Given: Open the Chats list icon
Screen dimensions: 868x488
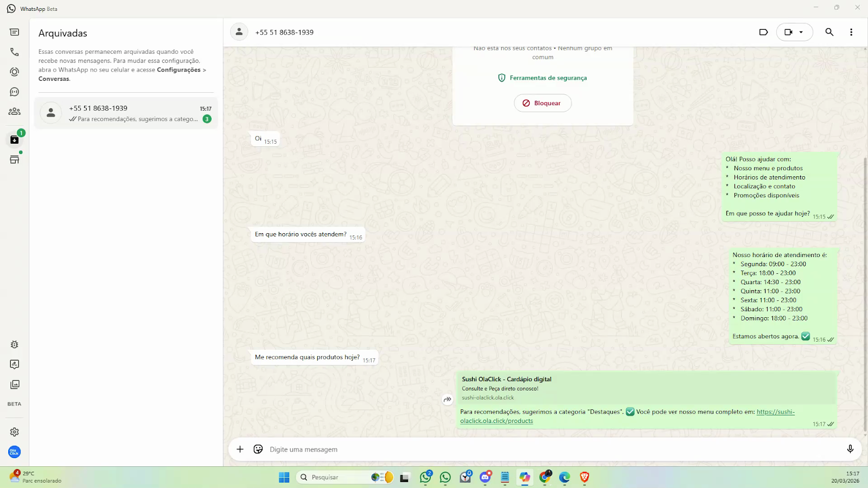Looking at the screenshot, I should click(15, 33).
